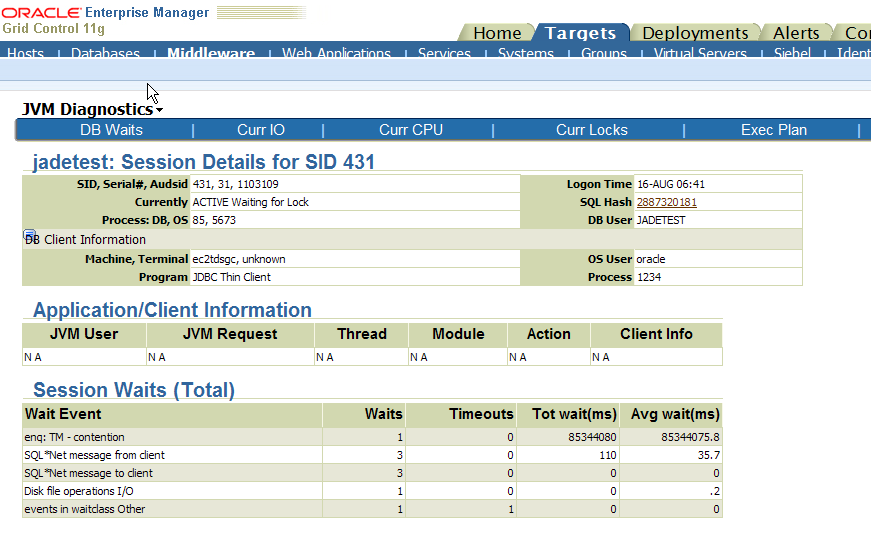
Task: Click 'Session Waits (Total)' heading
Action: [134, 390]
